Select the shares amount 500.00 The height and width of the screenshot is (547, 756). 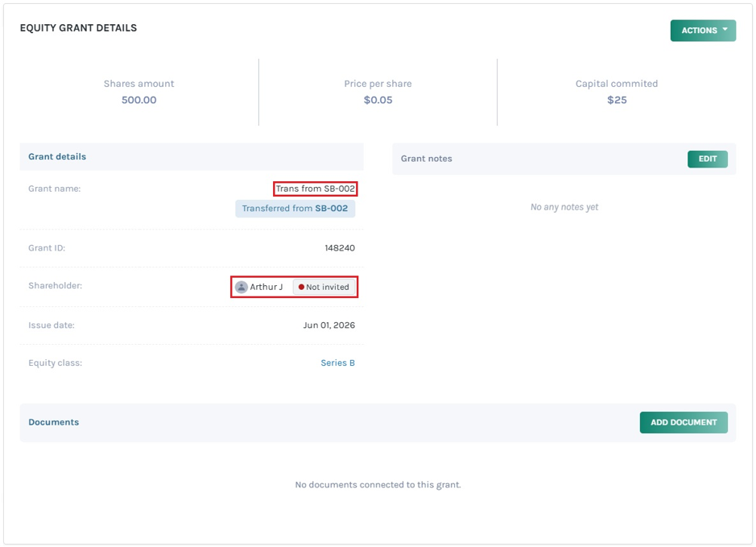pos(138,100)
